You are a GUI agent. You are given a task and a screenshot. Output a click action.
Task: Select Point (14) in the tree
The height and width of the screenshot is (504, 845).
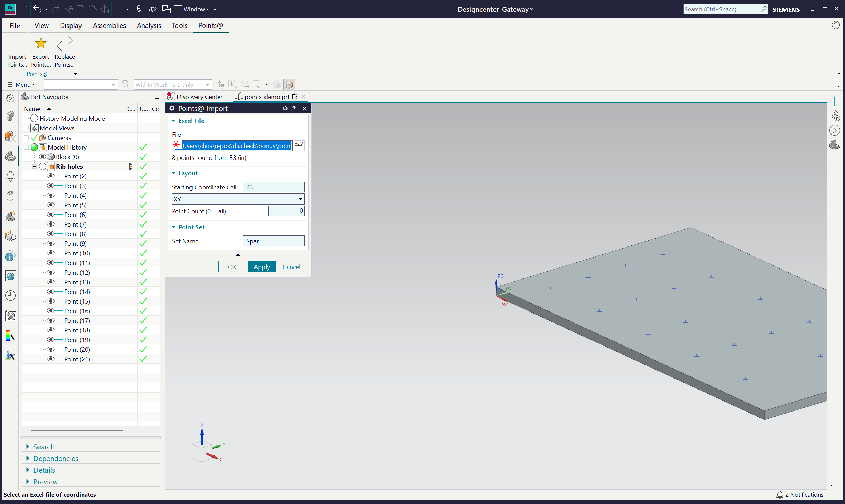click(77, 292)
